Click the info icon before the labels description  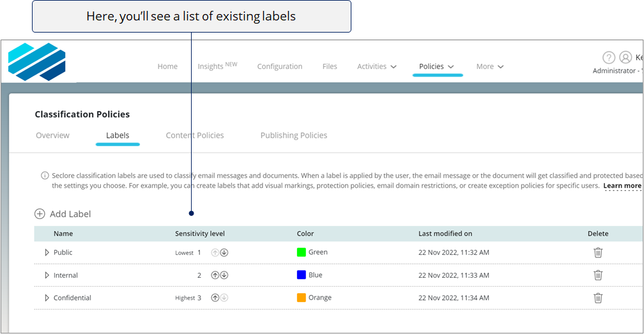pyautogui.click(x=45, y=176)
